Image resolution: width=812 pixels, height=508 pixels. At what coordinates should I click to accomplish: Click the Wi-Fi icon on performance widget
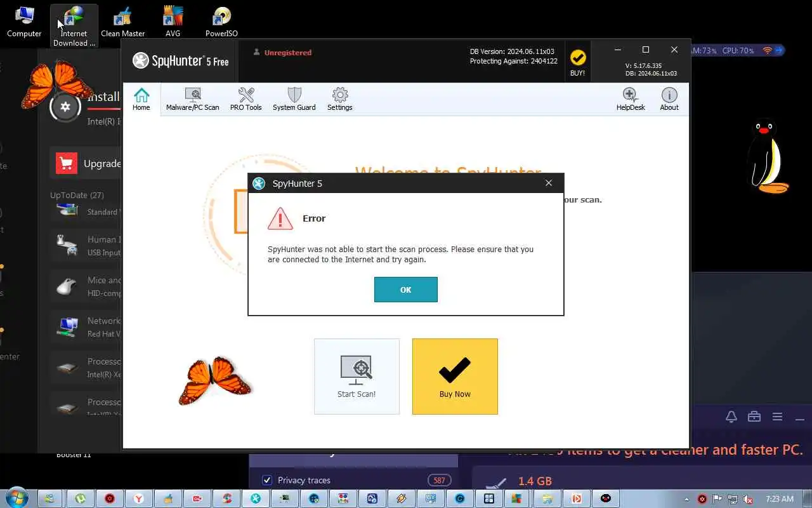768,50
